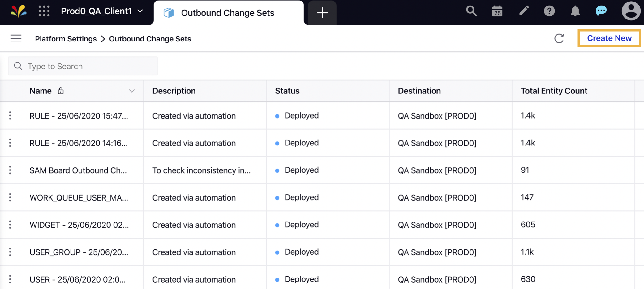Screen dimensions: 644x289
Task: Open the notifications bell
Action: 575,11
